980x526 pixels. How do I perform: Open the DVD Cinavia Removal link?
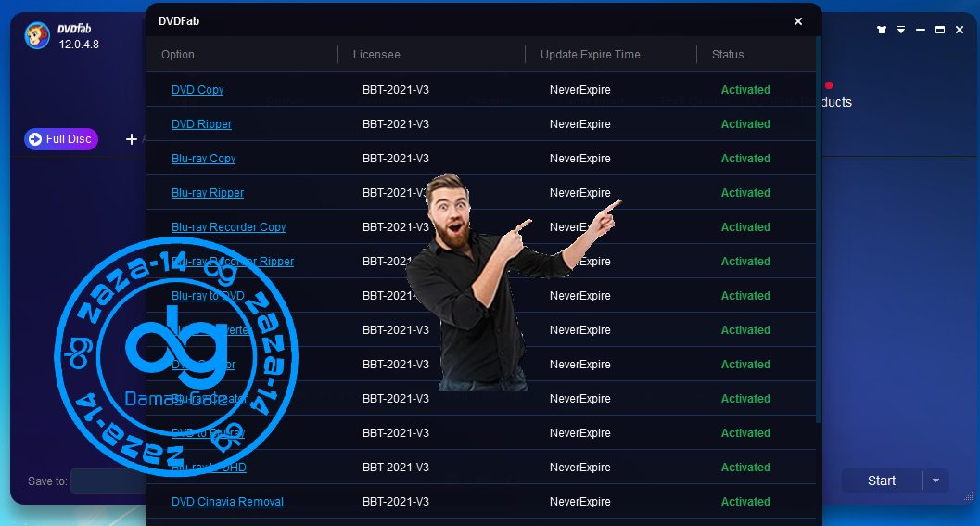point(227,502)
